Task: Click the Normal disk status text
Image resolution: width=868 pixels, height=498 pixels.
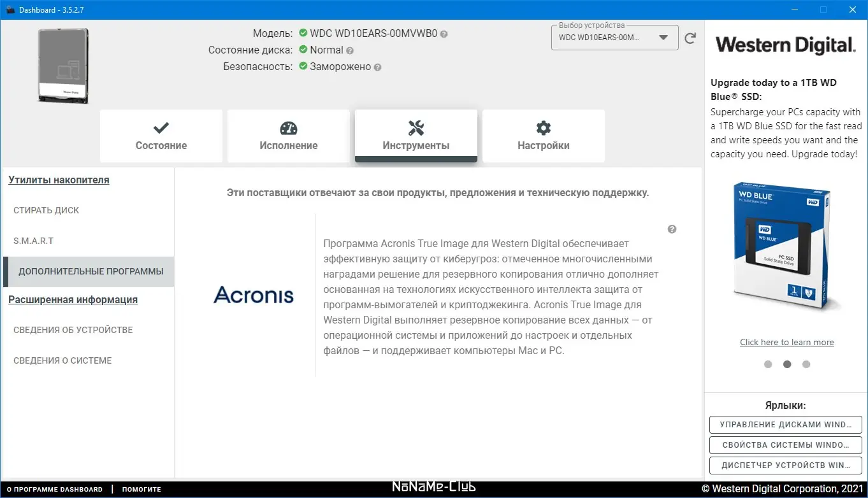Action: coord(326,50)
